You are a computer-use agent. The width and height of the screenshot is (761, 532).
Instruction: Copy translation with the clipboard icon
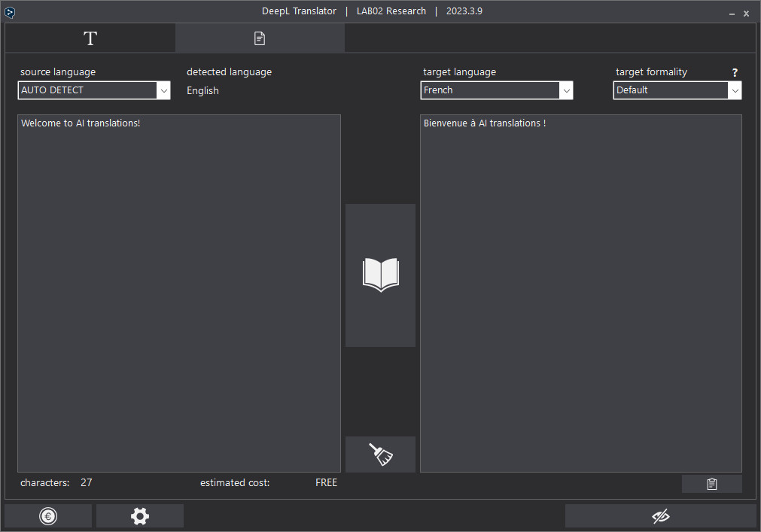click(711, 484)
